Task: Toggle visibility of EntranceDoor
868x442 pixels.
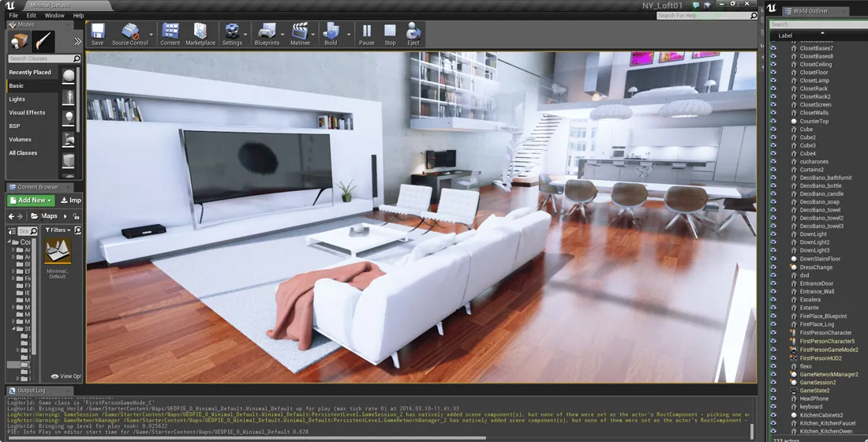Action: click(774, 283)
